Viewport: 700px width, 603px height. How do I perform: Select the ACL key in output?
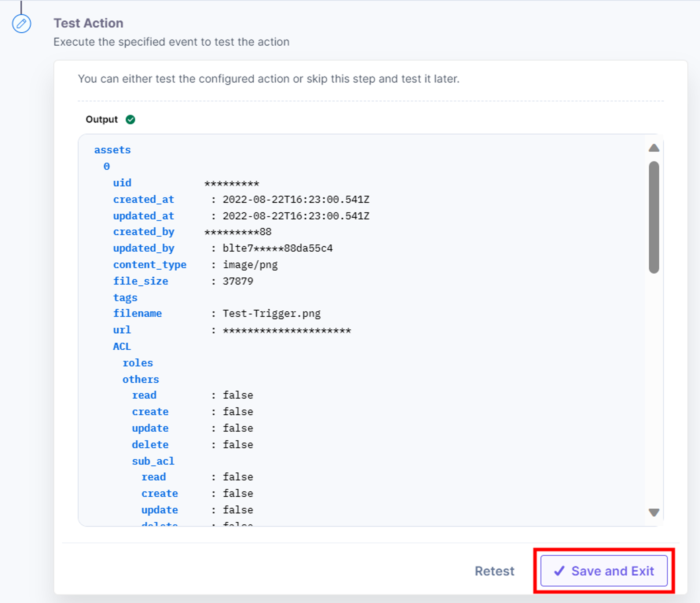pyautogui.click(x=122, y=346)
